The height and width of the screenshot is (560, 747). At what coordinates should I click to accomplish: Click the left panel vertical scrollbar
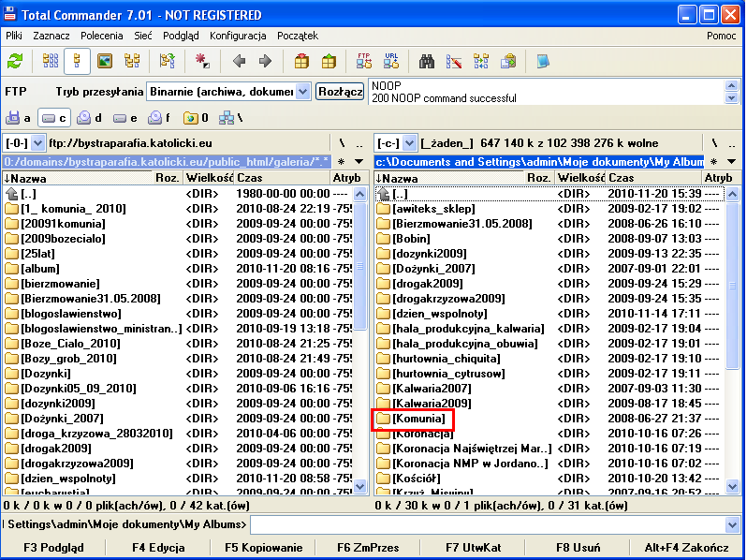360,337
